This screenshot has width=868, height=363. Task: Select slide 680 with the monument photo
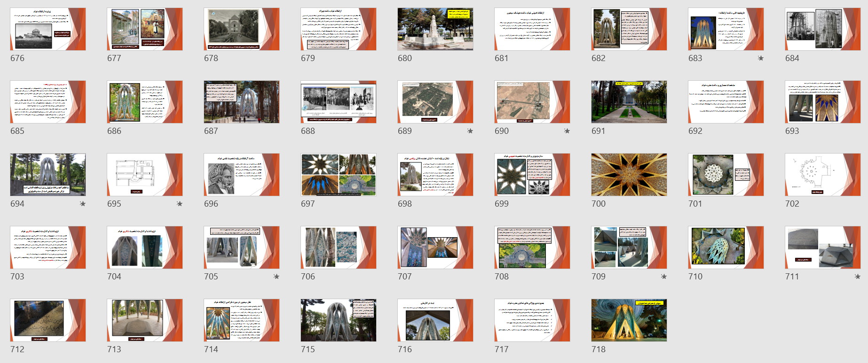tap(435, 29)
